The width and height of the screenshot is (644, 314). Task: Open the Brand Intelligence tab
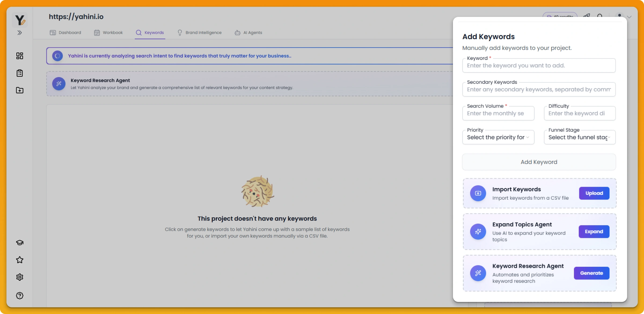(x=203, y=32)
